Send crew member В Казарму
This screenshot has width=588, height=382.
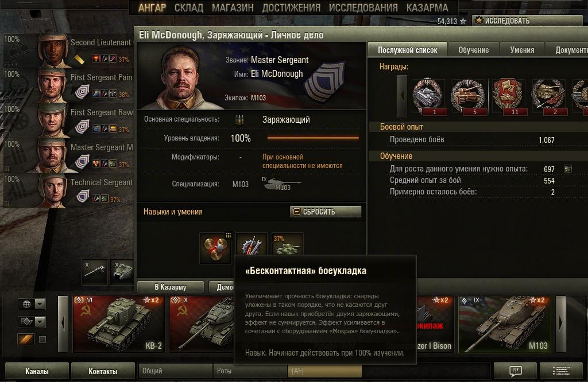click(x=170, y=287)
